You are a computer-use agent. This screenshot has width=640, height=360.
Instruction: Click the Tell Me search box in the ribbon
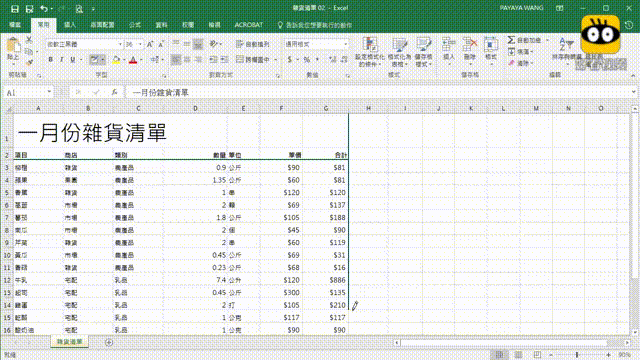314,25
